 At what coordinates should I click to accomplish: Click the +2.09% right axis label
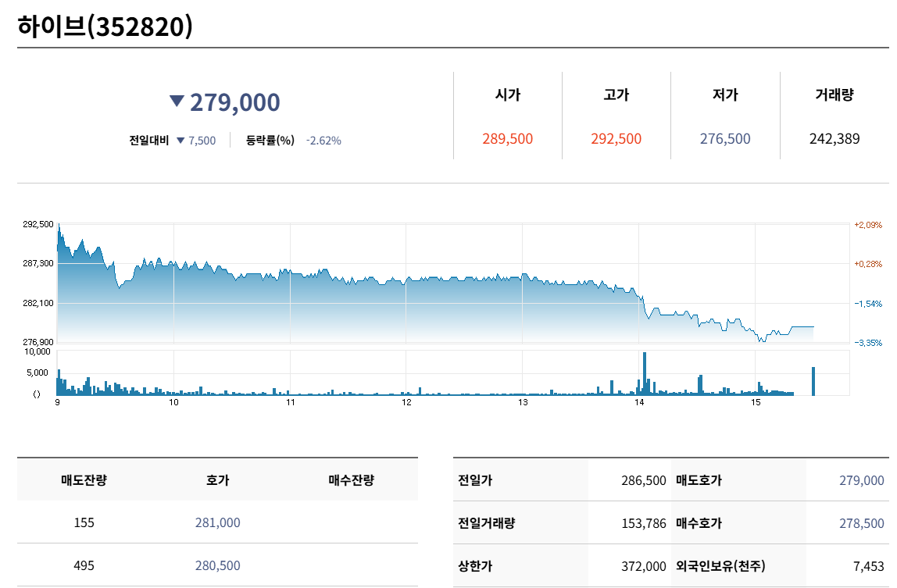point(868,225)
